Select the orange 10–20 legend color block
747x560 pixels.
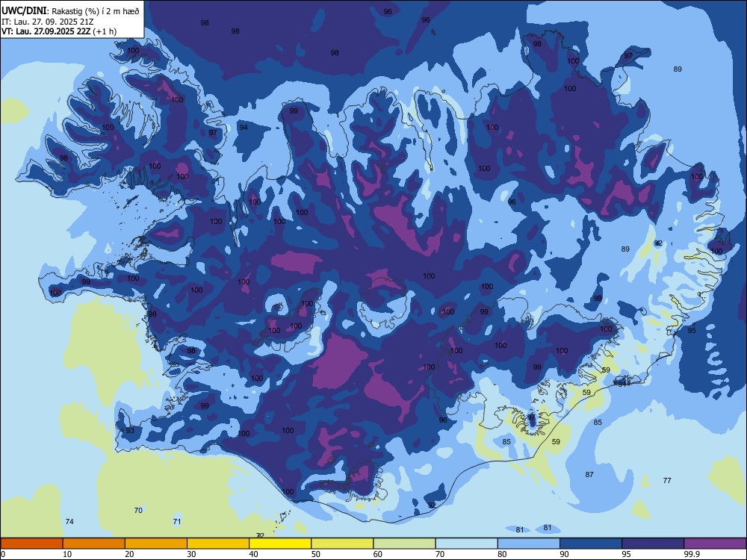94,544
